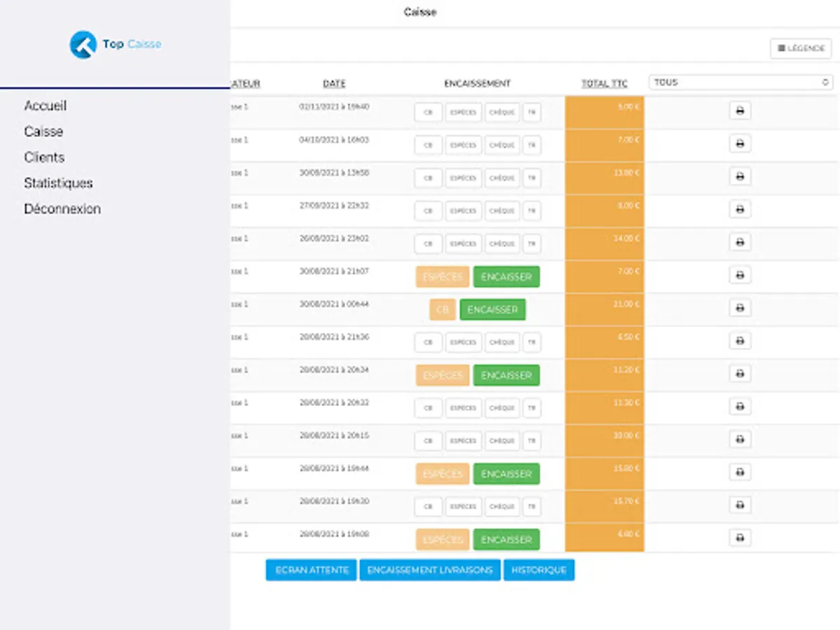Open ENCAISSEMENT LIVRAISONS
This screenshot has height=630, width=840.
[x=430, y=570]
